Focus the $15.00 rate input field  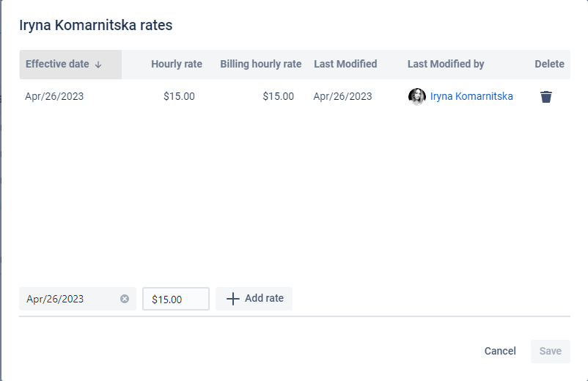175,299
